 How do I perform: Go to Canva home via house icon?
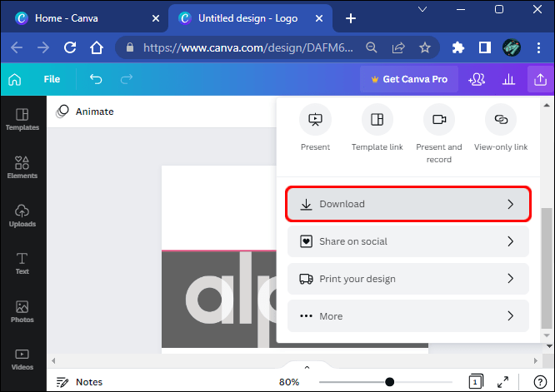[14, 80]
